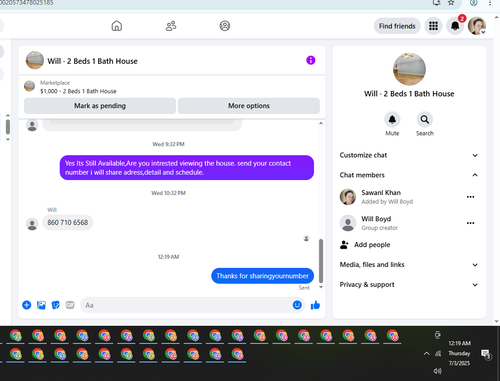Click the small seen-by avatar indicator
This screenshot has height=381, width=500.
[x=306, y=238]
